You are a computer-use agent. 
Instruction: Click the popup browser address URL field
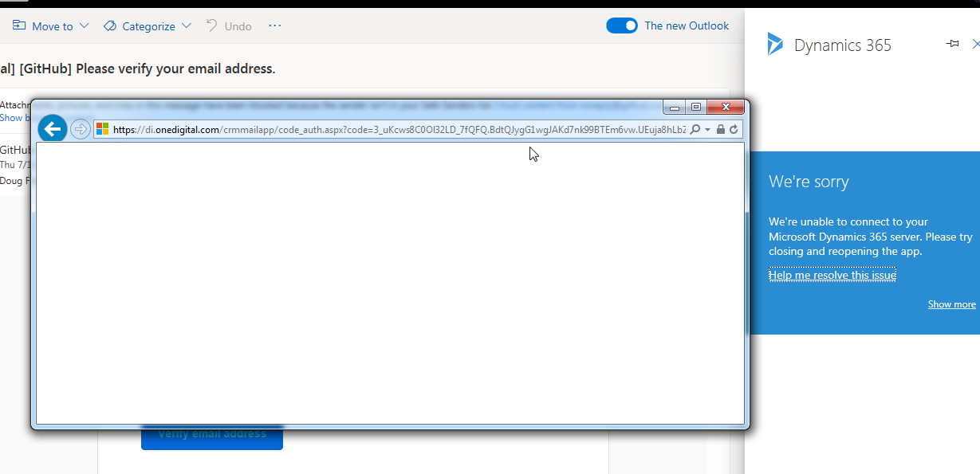tap(399, 129)
